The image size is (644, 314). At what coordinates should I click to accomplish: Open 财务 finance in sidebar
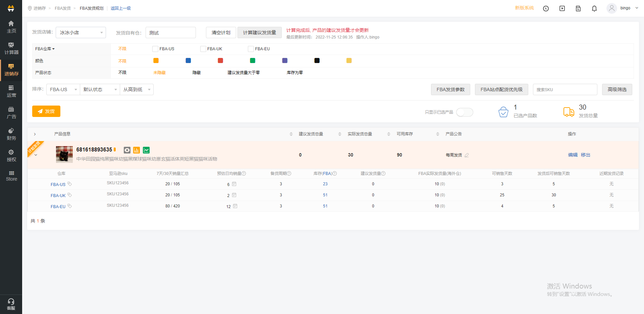11,134
